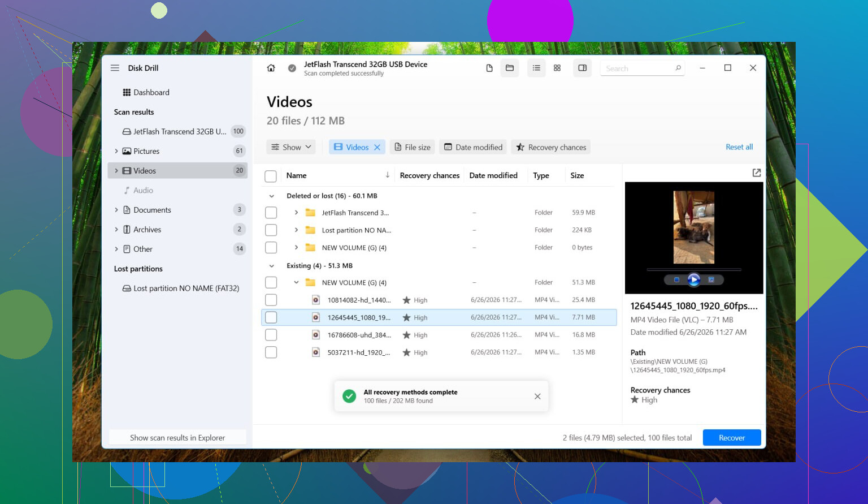This screenshot has height=504, width=868.
Task: Expand Other category in sidebar
Action: click(116, 249)
